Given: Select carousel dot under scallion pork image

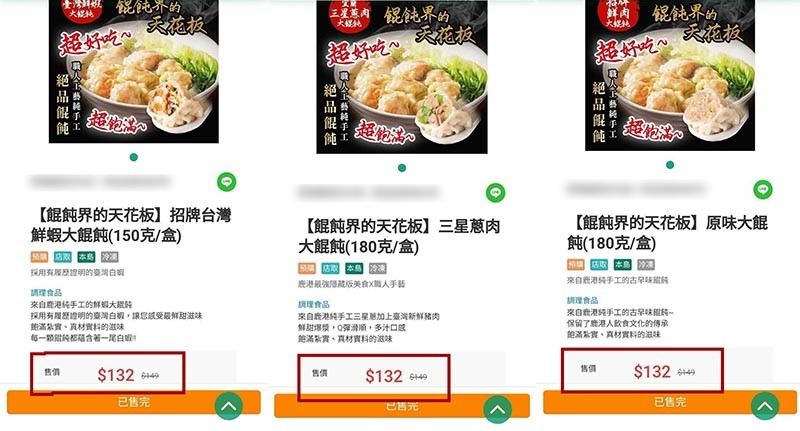Looking at the screenshot, I should (402, 168).
